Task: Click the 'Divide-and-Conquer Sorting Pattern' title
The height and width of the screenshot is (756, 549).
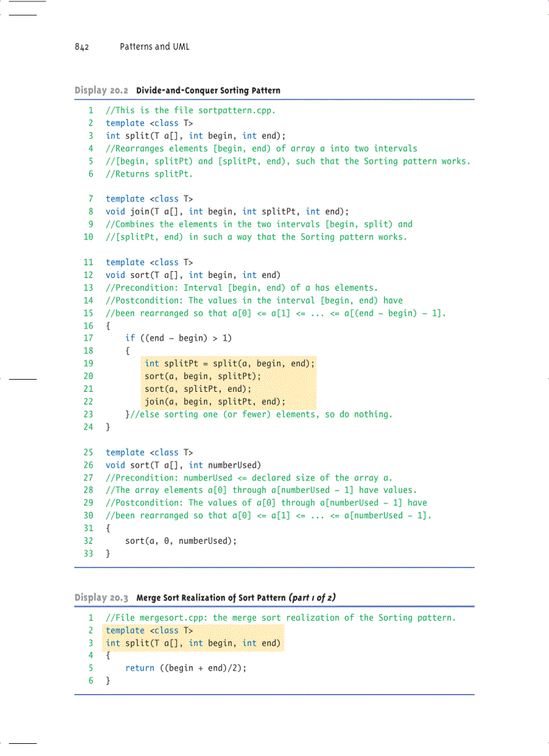Action: click(x=208, y=90)
